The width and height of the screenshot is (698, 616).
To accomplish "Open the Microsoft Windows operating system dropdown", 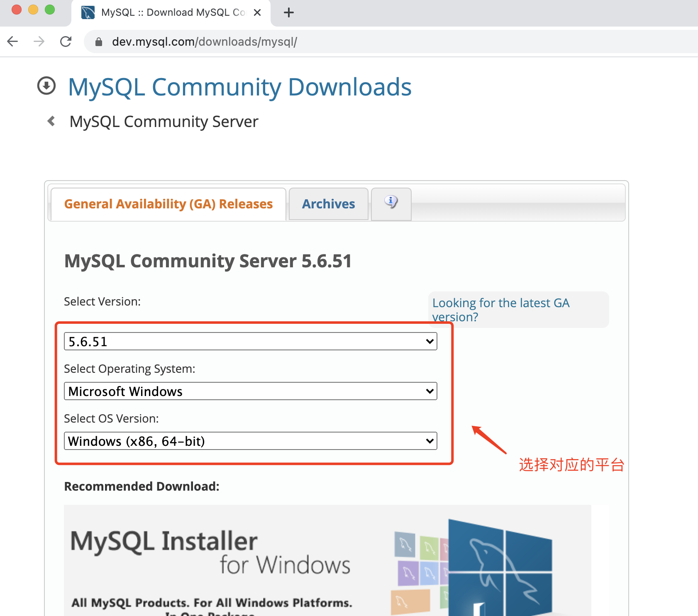I will [x=251, y=391].
